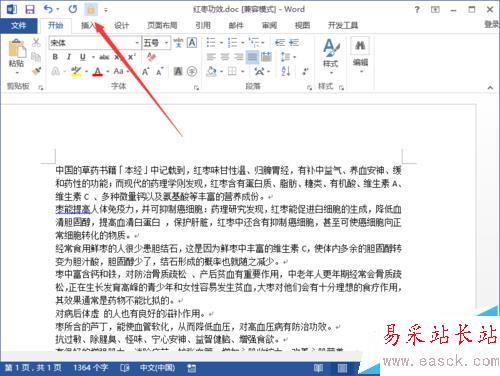Viewport: 500px width, 376px height.
Task: Copy selection with the copy icon
Action: tap(36, 57)
